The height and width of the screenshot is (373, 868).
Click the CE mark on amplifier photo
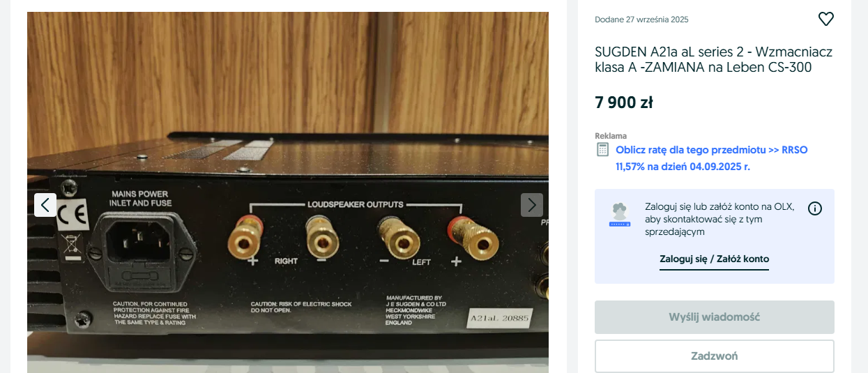pyautogui.click(x=73, y=214)
